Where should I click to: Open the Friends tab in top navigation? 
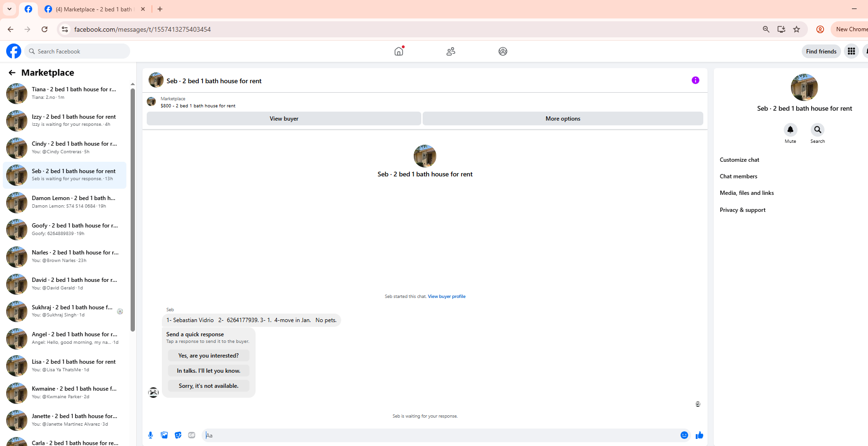pyautogui.click(x=451, y=51)
